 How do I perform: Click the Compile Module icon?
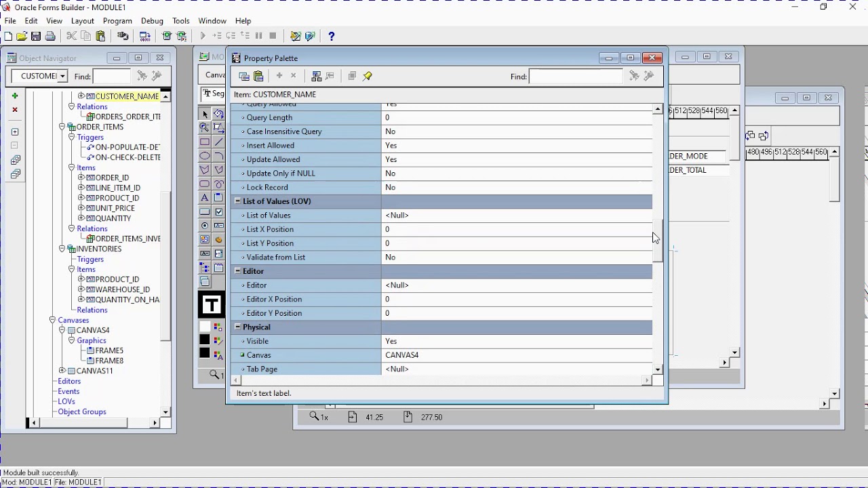(x=144, y=36)
